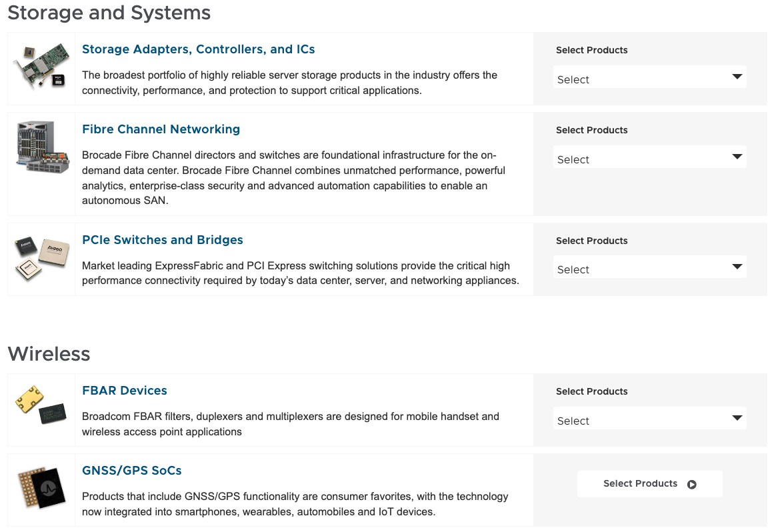
Task: Click the Storage Adapters card product image
Action: point(41,66)
